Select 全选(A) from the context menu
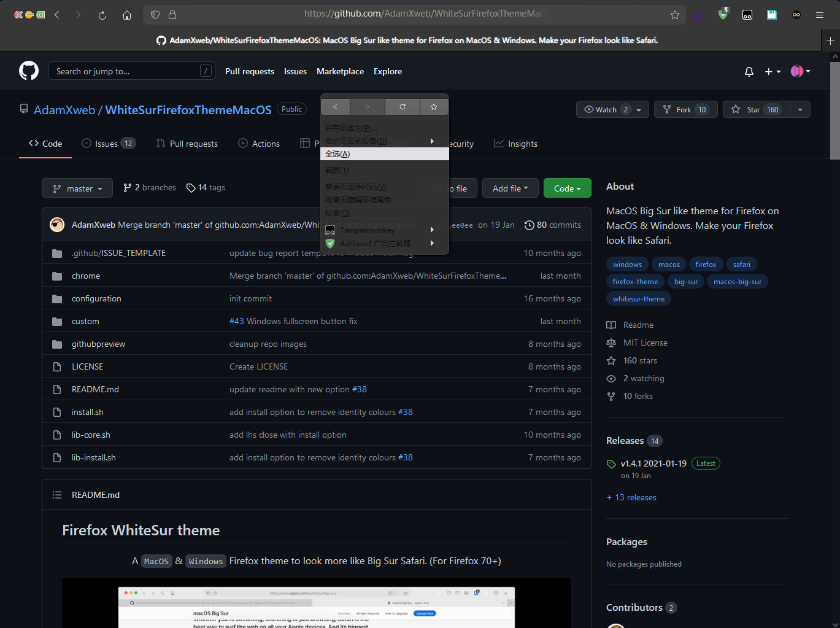Viewport: 840px width, 628px height. coord(337,153)
